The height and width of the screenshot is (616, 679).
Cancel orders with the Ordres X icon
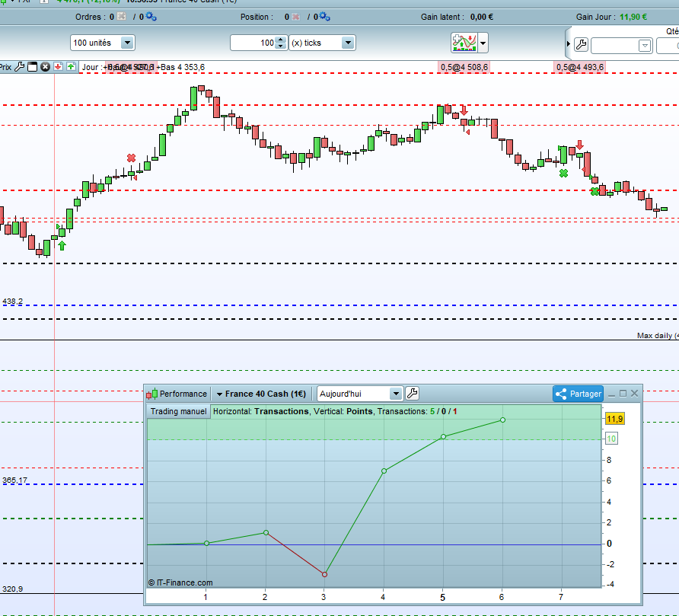(x=121, y=17)
